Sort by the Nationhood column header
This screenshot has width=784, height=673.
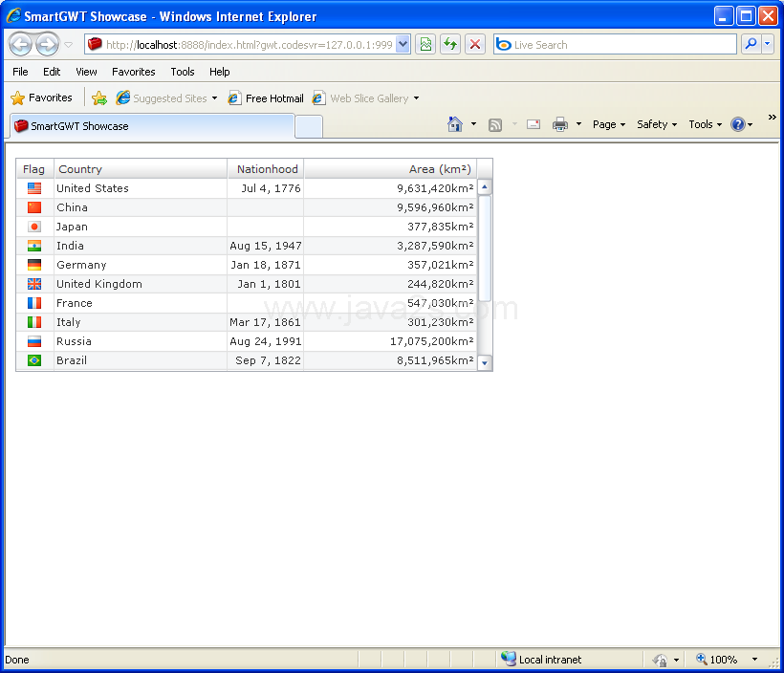click(266, 169)
